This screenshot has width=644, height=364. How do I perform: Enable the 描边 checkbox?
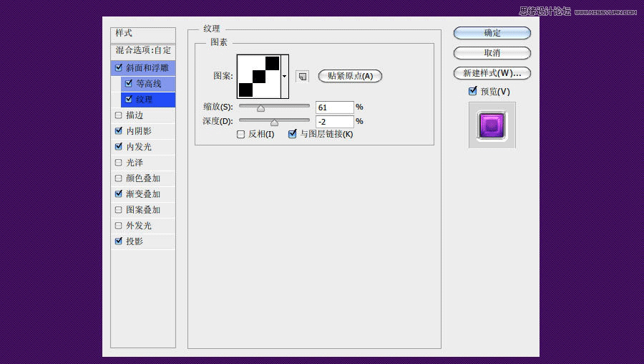(x=119, y=115)
